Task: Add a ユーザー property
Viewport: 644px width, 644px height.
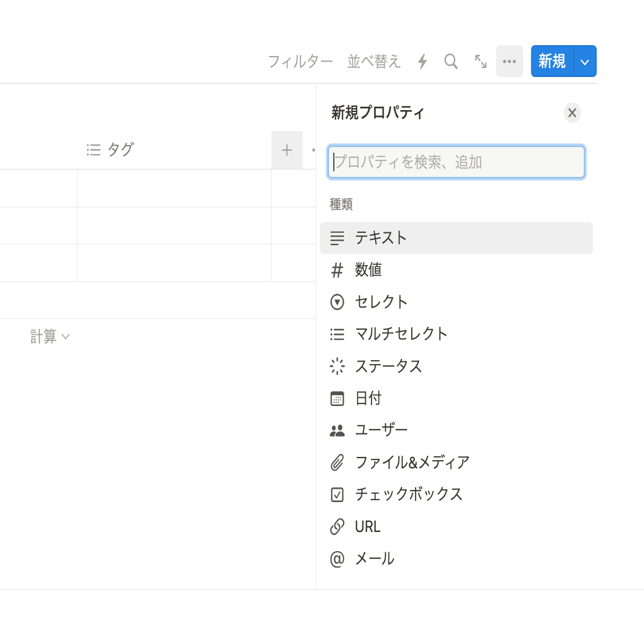Action: 456,430
